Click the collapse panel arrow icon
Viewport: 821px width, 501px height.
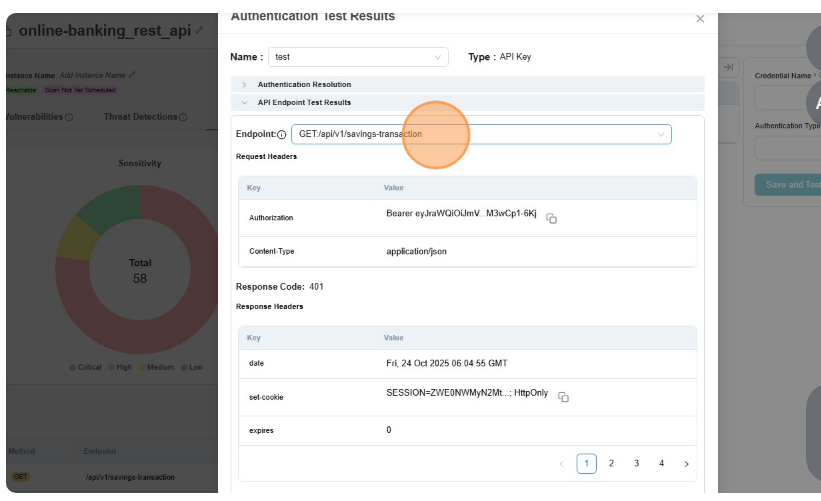(729, 67)
